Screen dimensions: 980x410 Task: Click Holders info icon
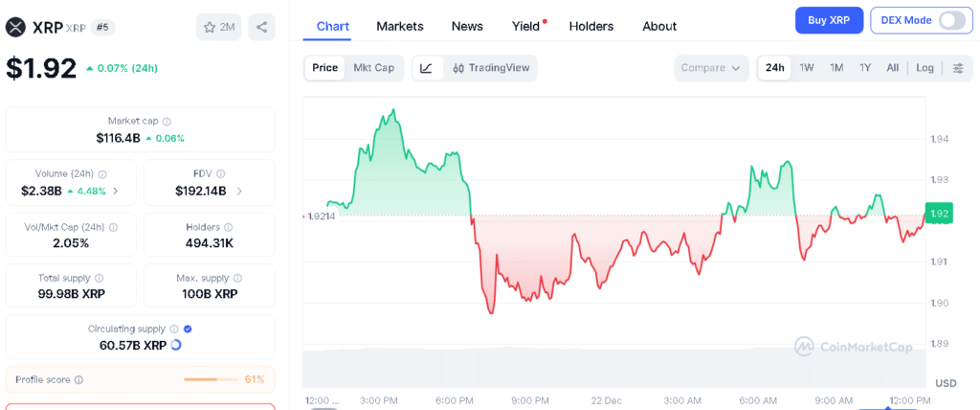point(228,227)
